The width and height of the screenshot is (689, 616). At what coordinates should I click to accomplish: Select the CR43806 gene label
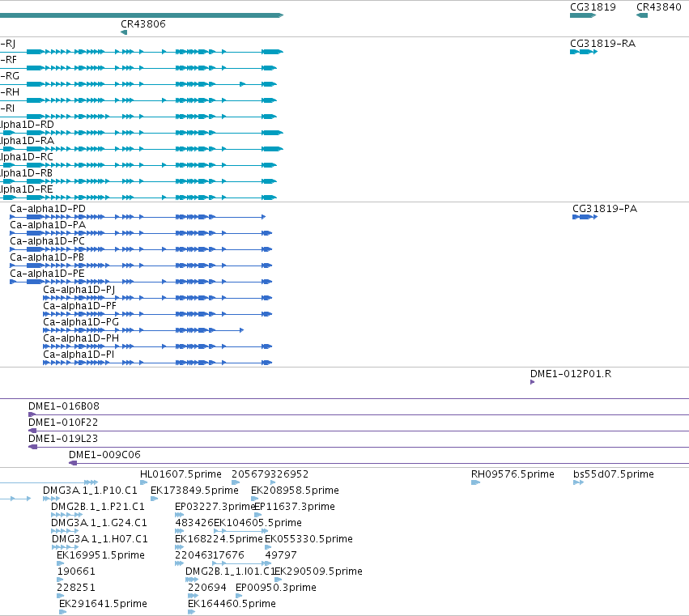click(x=143, y=24)
